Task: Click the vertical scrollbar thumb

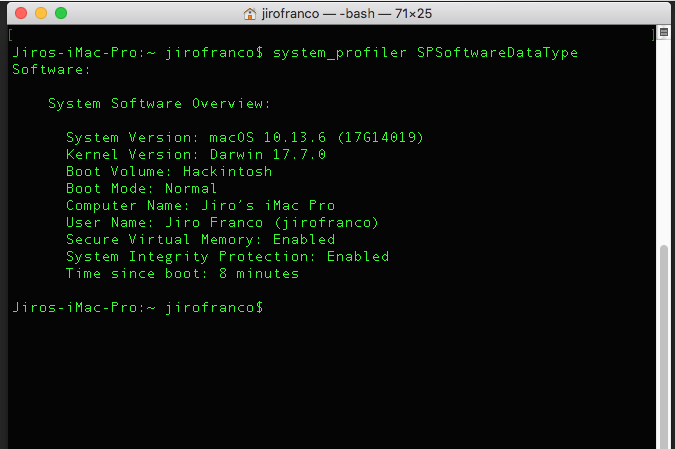Action: (664, 347)
